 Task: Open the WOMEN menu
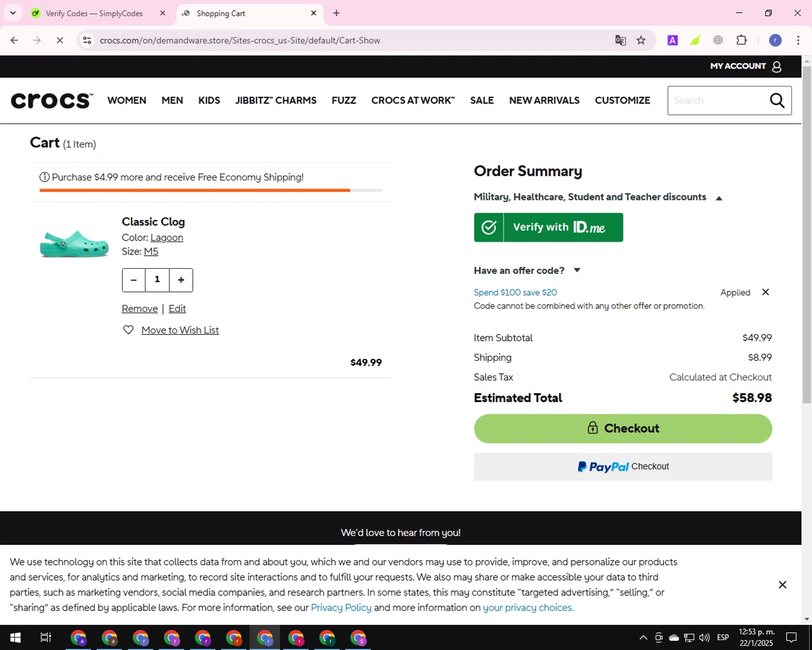click(127, 100)
